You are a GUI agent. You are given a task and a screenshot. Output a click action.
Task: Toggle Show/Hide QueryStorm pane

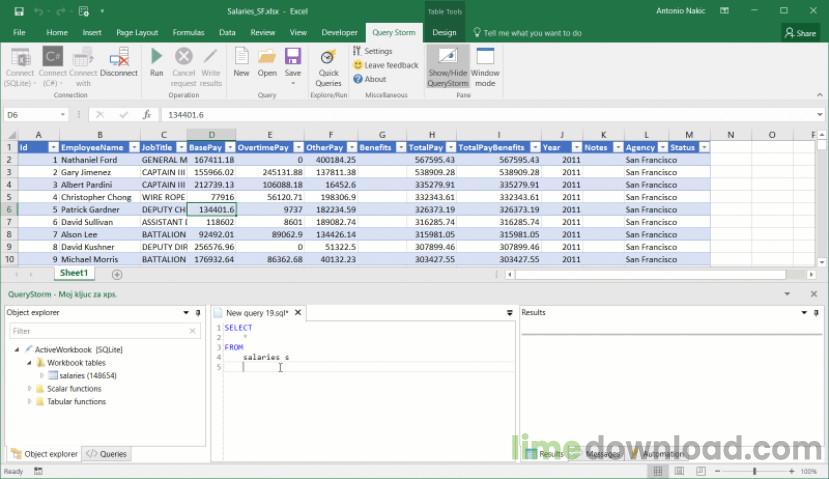[448, 67]
